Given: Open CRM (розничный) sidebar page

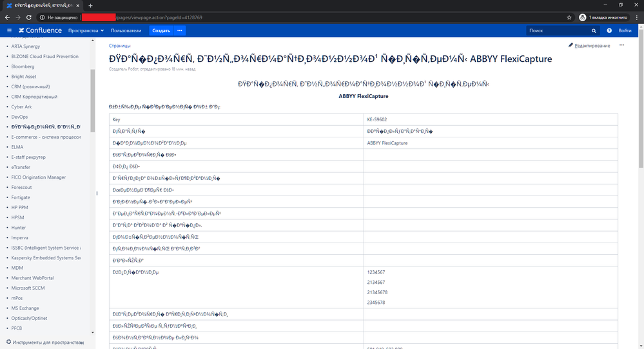Looking at the screenshot, I should pos(30,86).
